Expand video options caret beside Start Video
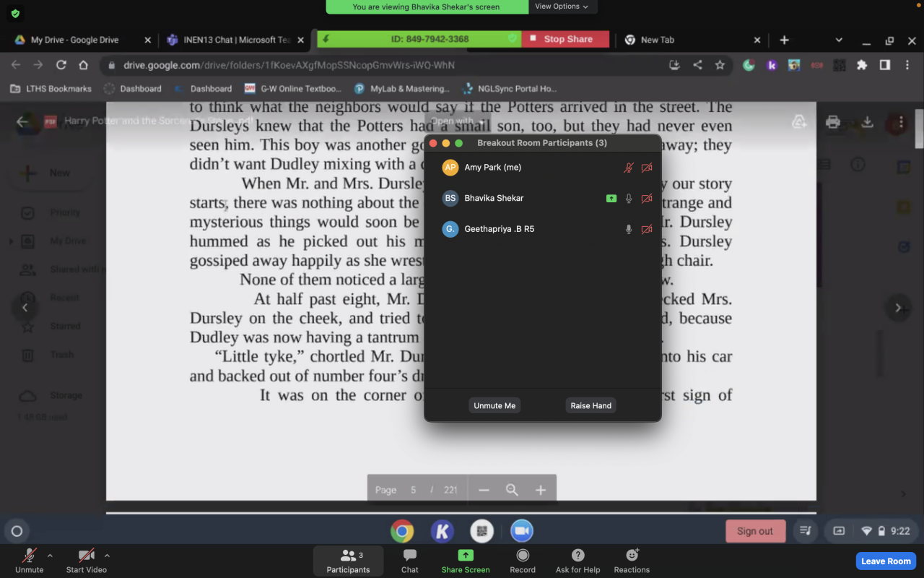Image resolution: width=924 pixels, height=578 pixels. (x=107, y=556)
